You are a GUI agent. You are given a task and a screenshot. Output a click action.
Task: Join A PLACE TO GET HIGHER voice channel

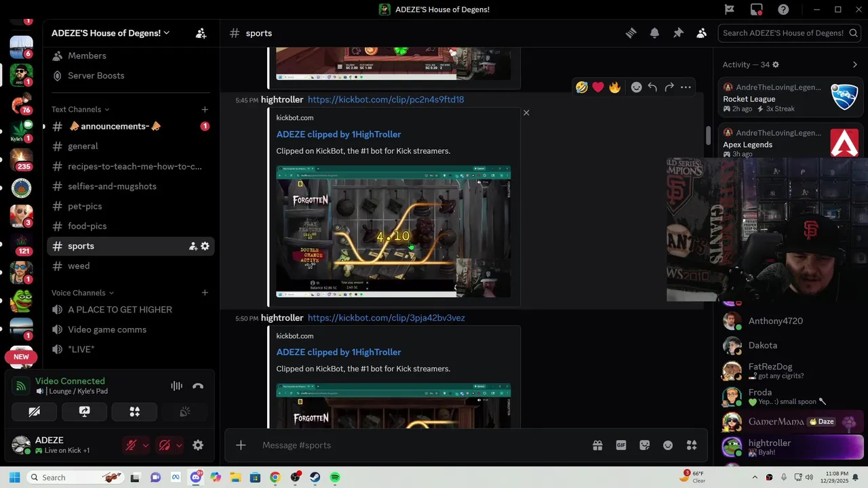[131, 310]
